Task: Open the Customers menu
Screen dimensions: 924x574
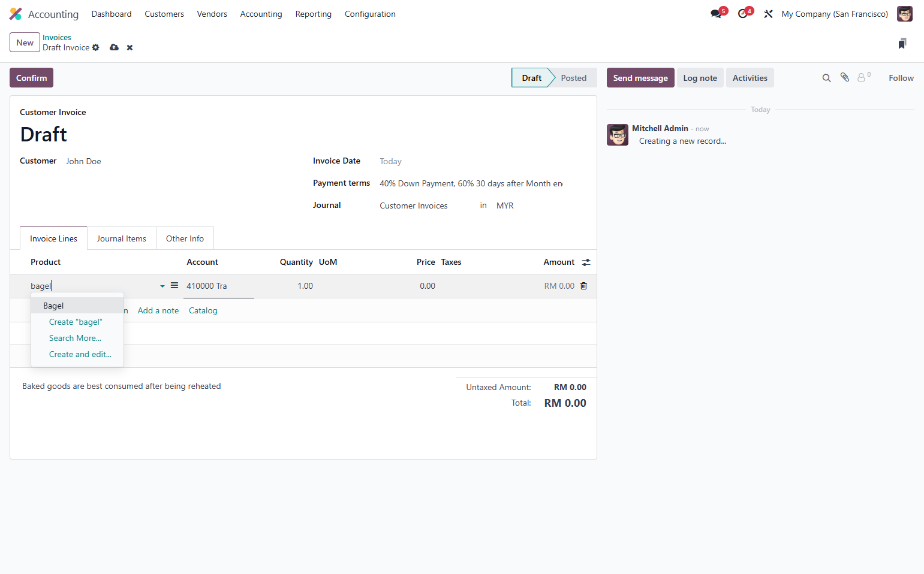Action: [164, 14]
